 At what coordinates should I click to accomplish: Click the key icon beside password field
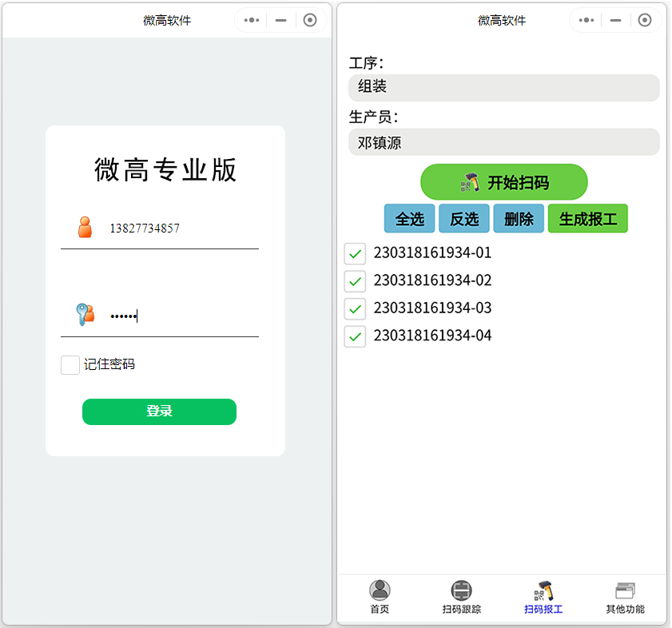(85, 314)
